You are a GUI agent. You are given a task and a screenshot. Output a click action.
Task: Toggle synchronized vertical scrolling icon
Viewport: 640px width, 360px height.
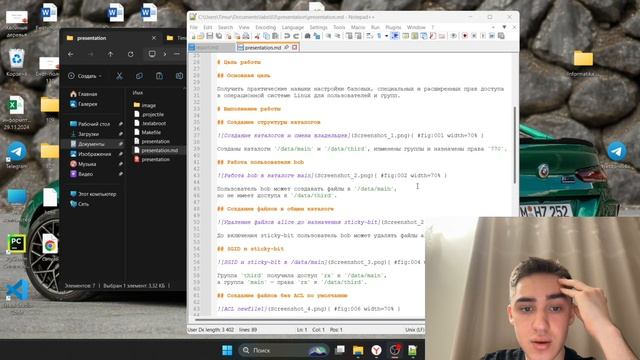[x=349, y=36]
